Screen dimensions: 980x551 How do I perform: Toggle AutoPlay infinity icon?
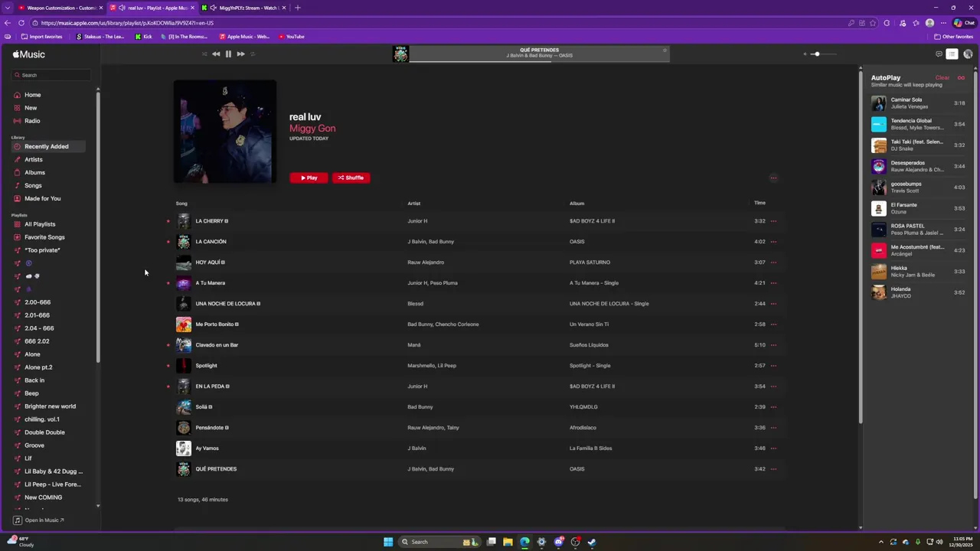coord(961,78)
